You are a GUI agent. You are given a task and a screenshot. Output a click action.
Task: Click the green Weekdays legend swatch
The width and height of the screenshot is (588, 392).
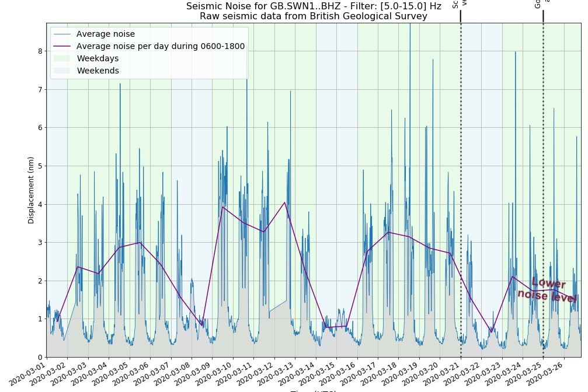pyautogui.click(x=62, y=58)
